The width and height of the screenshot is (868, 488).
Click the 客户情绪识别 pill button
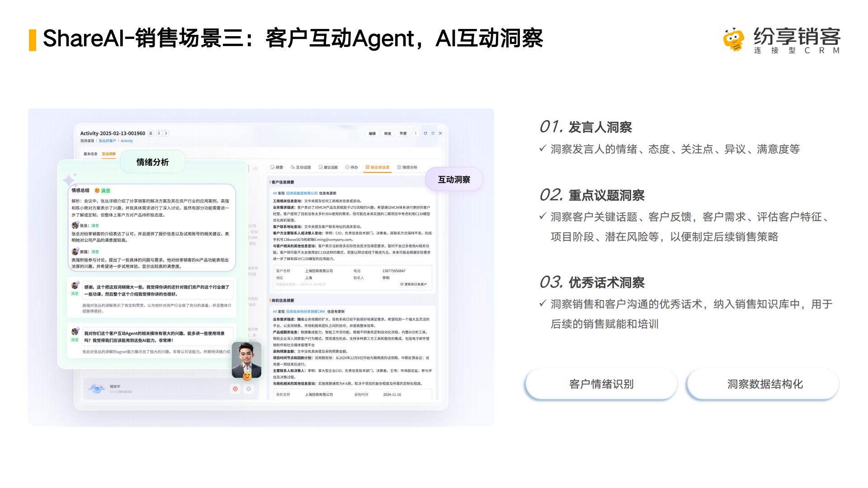point(601,384)
